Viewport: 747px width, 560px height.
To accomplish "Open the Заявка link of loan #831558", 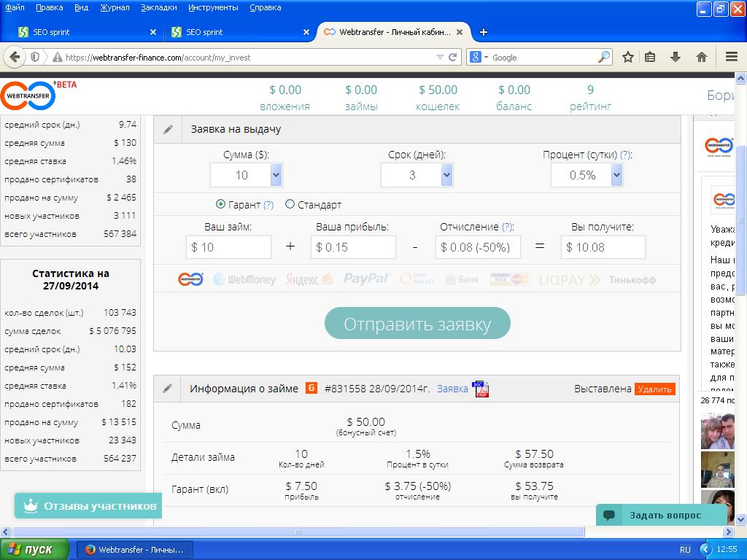I will point(452,389).
